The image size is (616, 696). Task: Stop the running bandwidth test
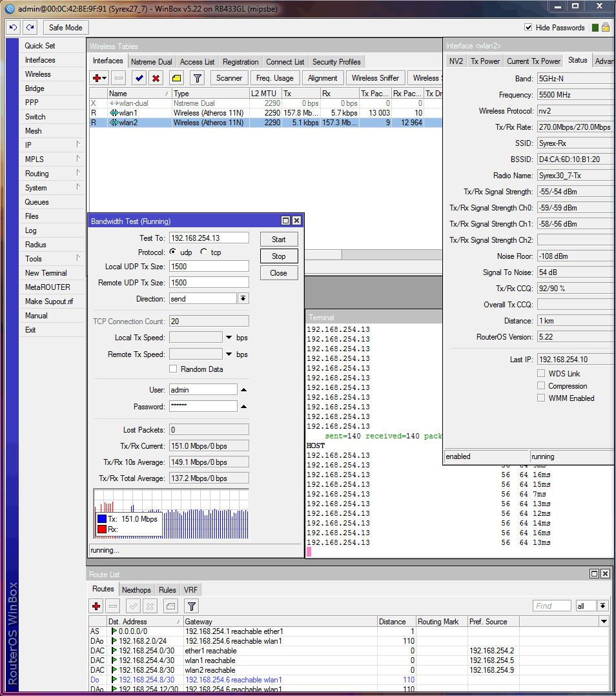279,256
